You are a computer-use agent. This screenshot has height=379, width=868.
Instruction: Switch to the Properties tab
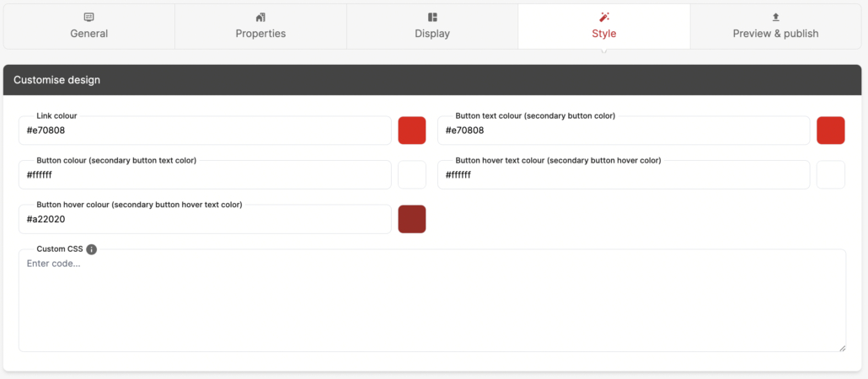click(260, 27)
